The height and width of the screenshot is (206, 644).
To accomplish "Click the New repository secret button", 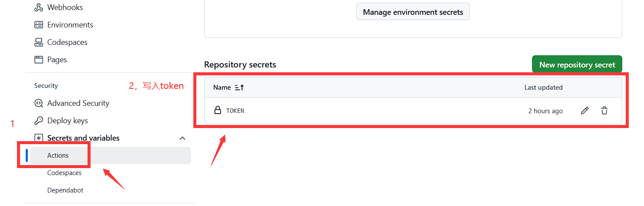I will point(577,64).
